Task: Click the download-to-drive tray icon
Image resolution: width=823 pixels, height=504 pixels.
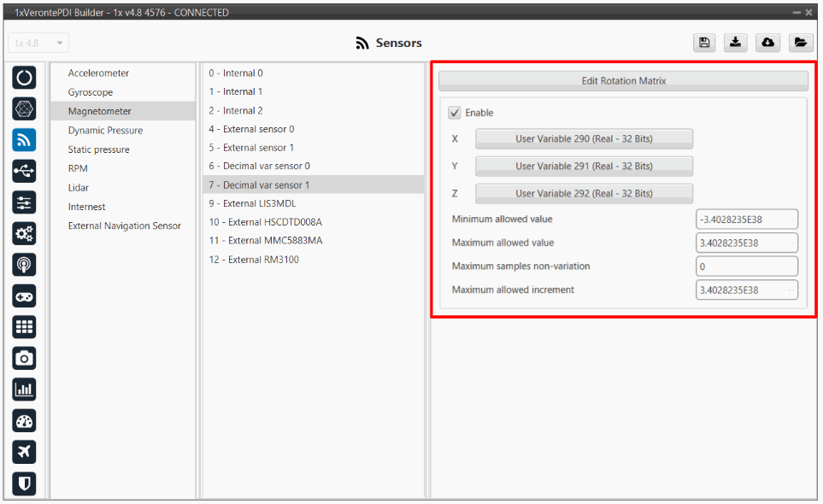Action: (735, 43)
